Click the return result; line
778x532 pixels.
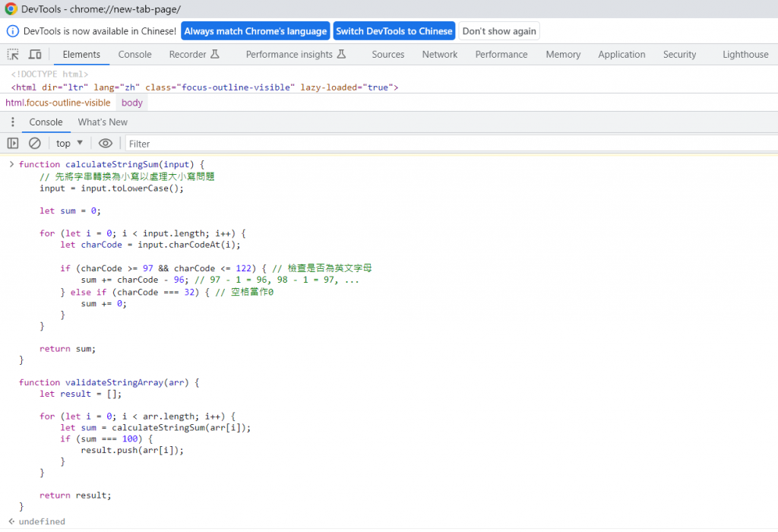click(75, 496)
